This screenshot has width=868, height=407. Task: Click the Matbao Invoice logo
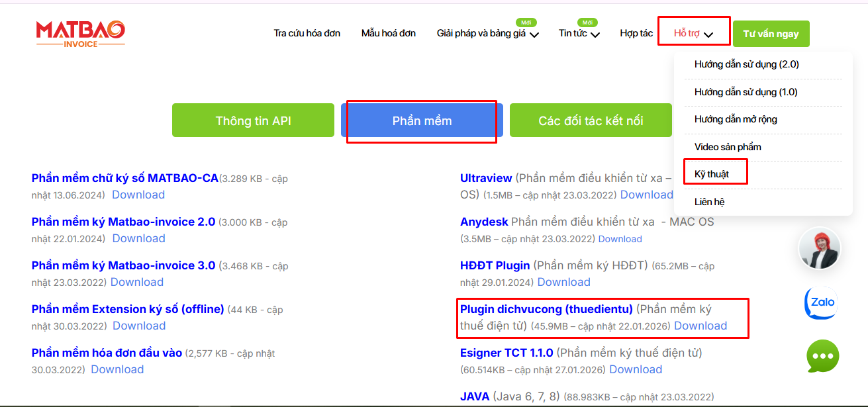tap(80, 34)
